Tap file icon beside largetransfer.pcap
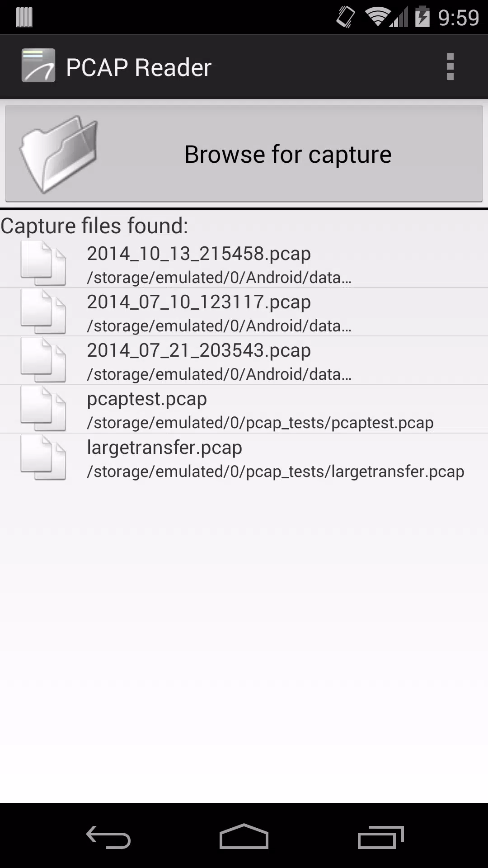 coord(43,457)
